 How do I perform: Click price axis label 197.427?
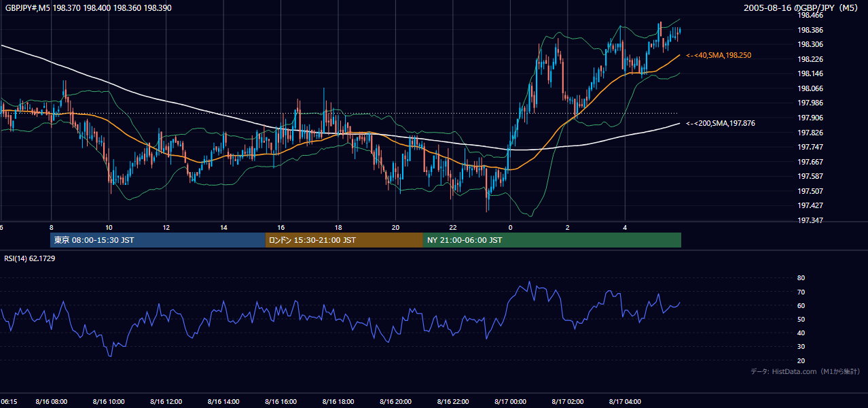811,205
